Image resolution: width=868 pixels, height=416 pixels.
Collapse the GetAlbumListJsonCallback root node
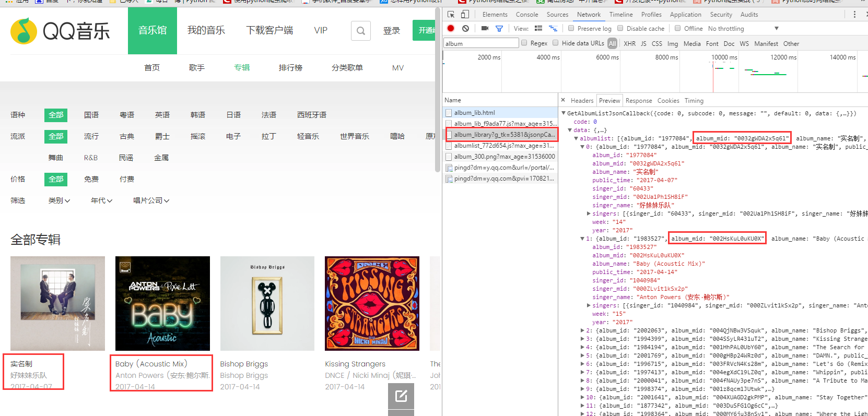coord(564,113)
